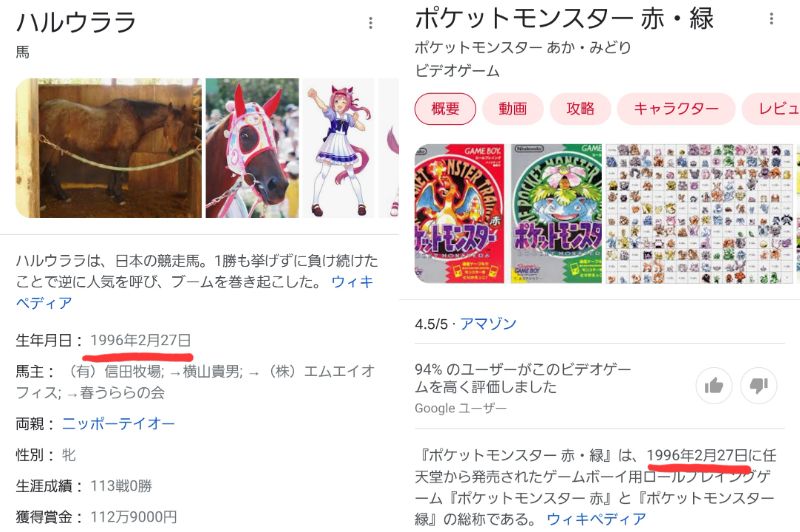Open the horse in stable photo
This screenshot has width=800, height=532.
tap(109, 148)
